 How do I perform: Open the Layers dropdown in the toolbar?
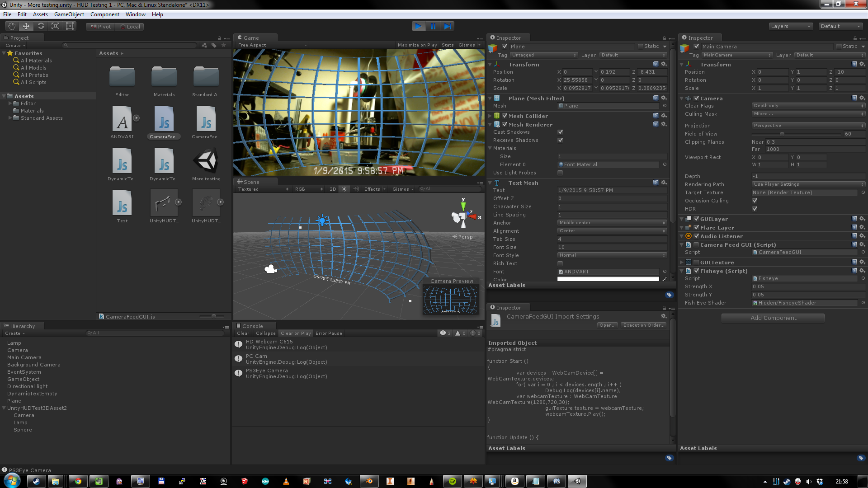click(791, 26)
